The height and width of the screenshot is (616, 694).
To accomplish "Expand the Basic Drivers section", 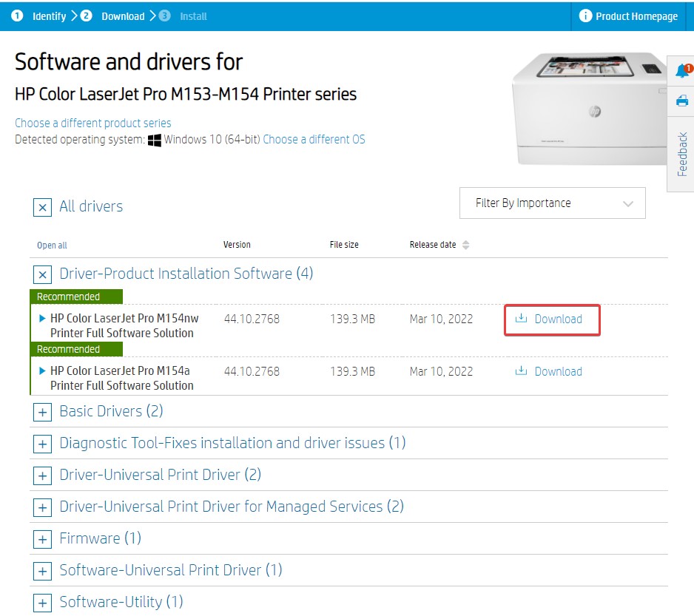I will point(43,411).
